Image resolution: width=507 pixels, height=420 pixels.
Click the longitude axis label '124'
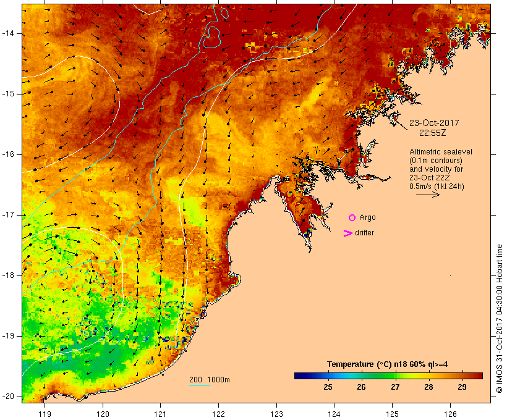click(334, 414)
